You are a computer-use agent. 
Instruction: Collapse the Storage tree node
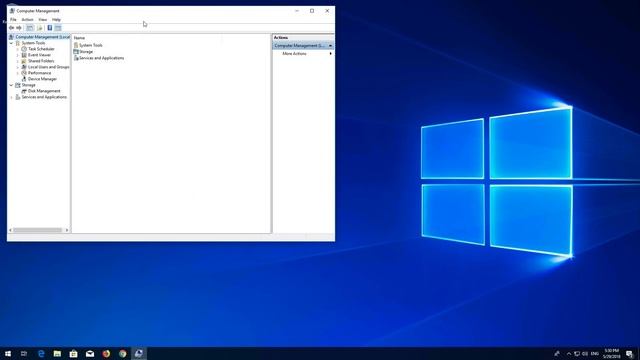(x=11, y=85)
